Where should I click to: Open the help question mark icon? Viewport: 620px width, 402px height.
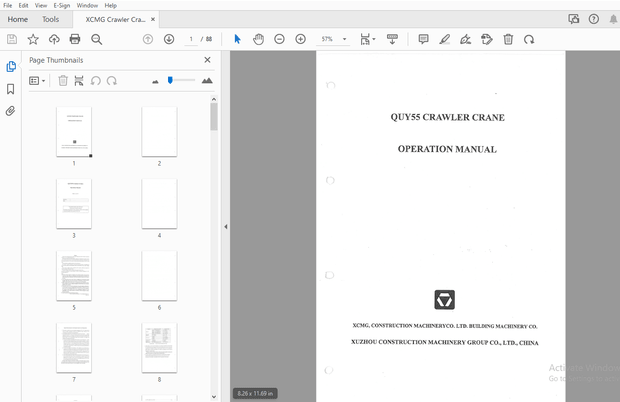tap(594, 19)
